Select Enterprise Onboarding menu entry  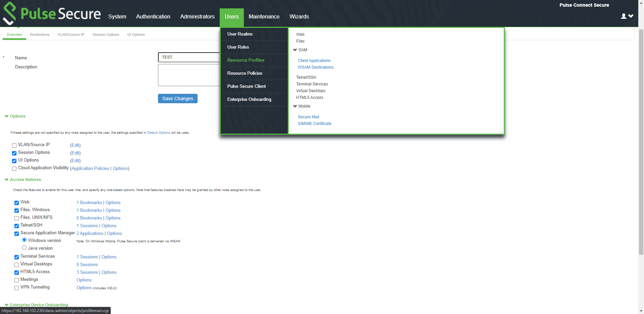point(254,100)
